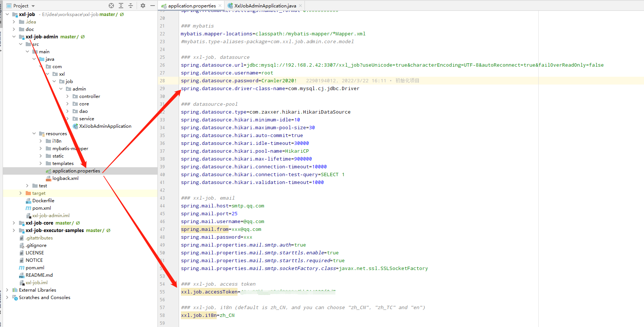The width and height of the screenshot is (644, 327).
Task: Click the Scratches and Consoles icon
Action: click(15, 298)
